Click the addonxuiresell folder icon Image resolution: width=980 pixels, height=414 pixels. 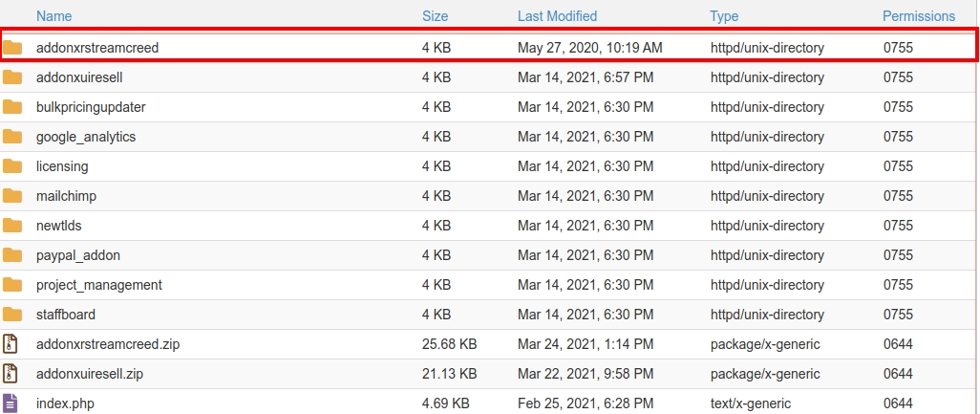click(x=12, y=77)
